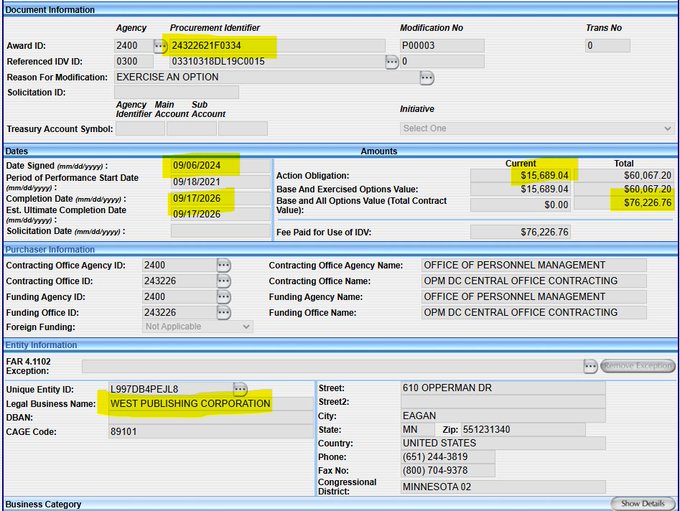Click ellipsis next to Funding Office ID
The width and height of the screenshot is (680, 511).
(224, 313)
